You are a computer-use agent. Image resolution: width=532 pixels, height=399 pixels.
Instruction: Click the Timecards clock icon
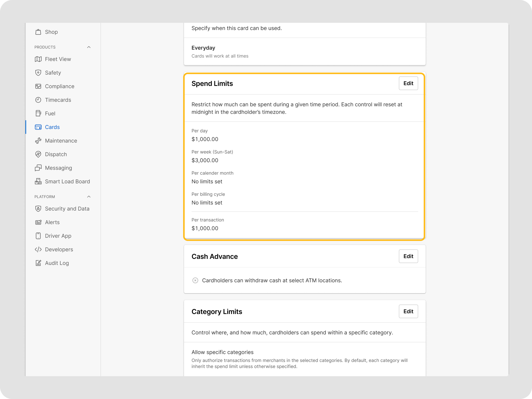[39, 100]
